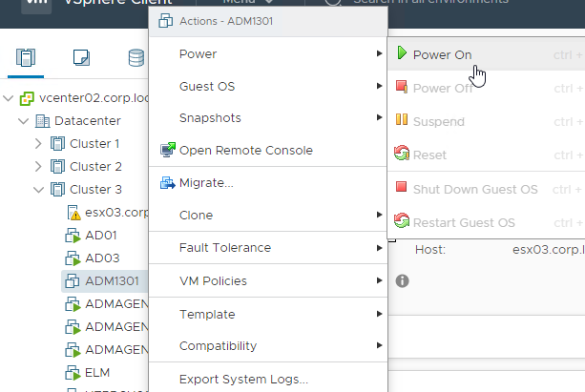Screen dimensions: 585x392
Task: Click the Cluster 2 icon
Action: [57, 167]
